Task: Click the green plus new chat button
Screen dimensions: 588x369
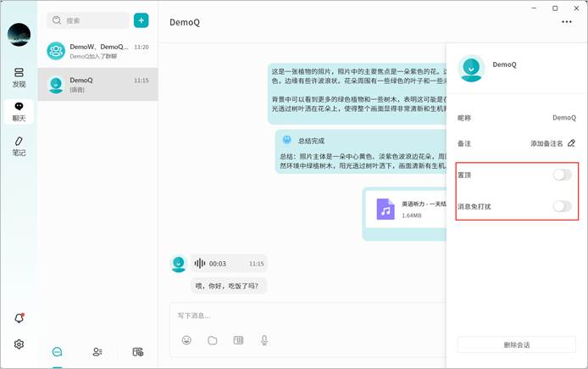Action: [141, 20]
